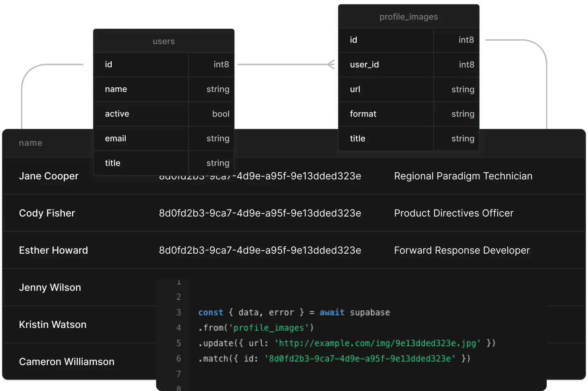The image size is (588, 391).
Task: Select line number 4 in code gutter
Action: pos(178,328)
